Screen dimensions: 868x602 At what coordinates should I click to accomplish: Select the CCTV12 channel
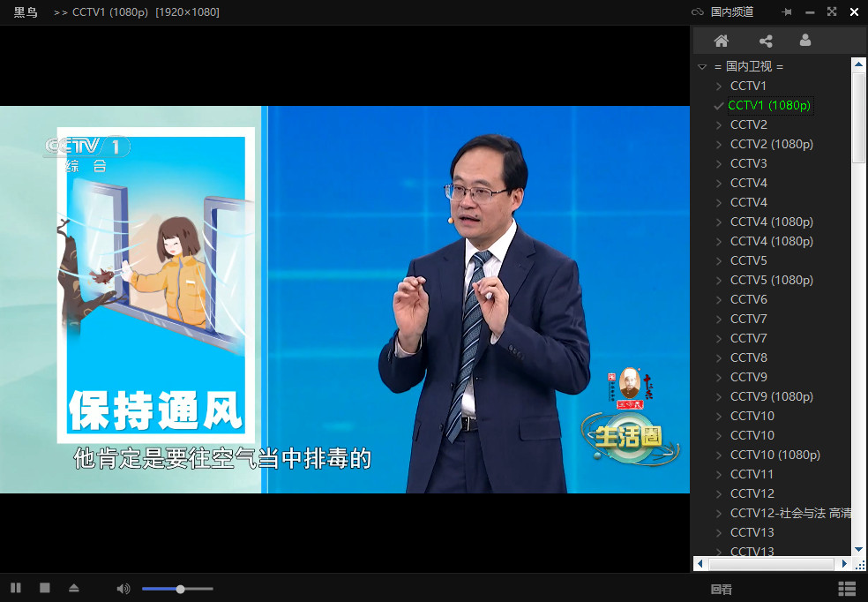(x=752, y=493)
